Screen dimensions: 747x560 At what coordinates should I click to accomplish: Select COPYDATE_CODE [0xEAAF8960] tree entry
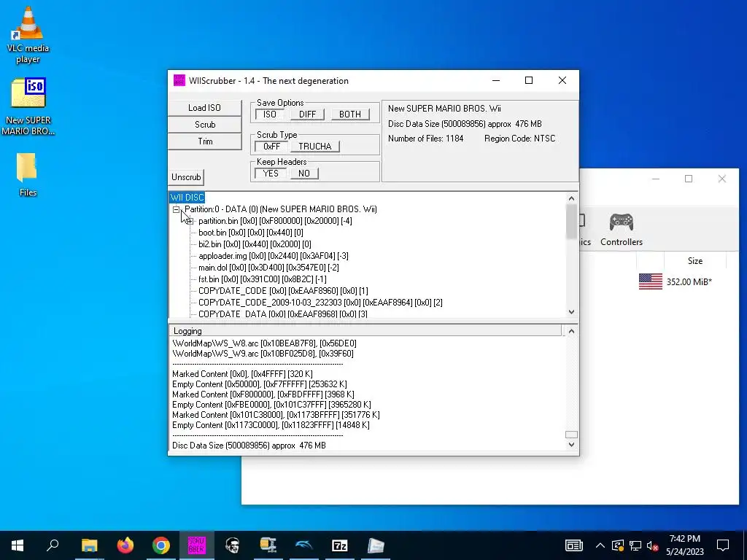click(x=283, y=290)
